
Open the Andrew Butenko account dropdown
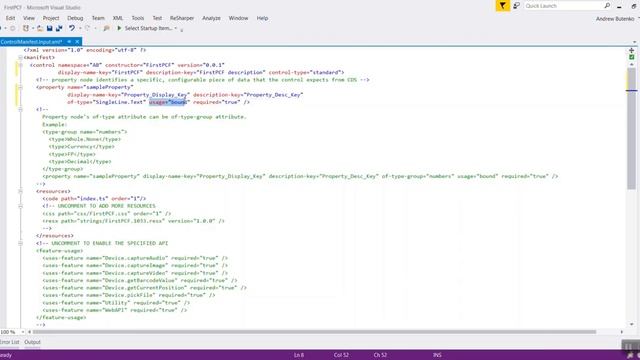pyautogui.click(x=639, y=19)
